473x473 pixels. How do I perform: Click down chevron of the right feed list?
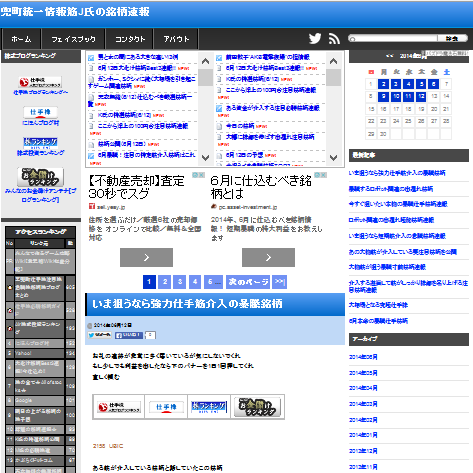(333, 157)
